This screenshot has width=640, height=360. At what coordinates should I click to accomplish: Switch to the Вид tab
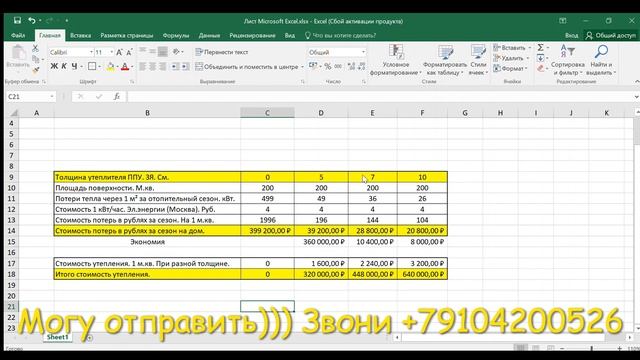290,36
